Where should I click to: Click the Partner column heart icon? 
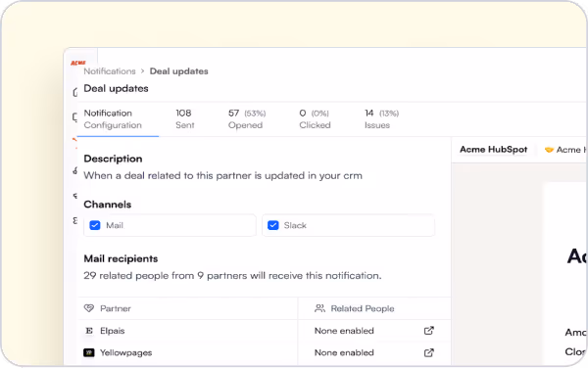89,308
